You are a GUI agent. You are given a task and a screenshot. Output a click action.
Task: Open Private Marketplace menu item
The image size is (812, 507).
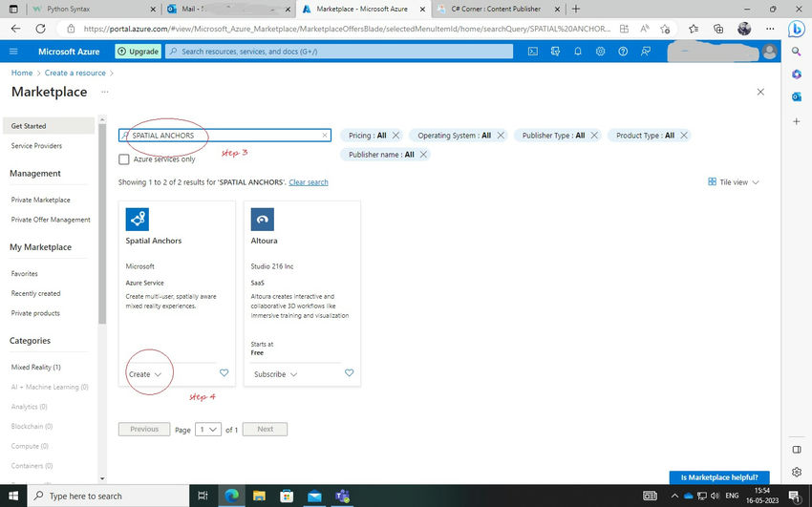(x=40, y=200)
